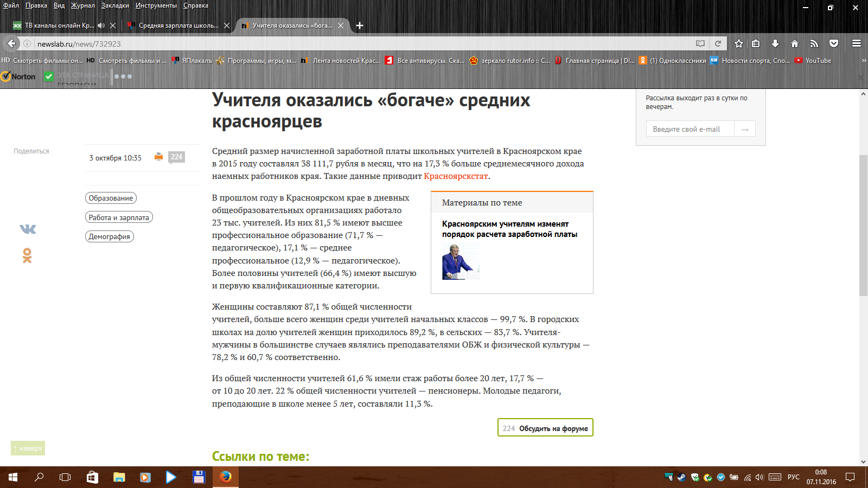Viewport: 868px width, 488px height.
Task: Expand the bookmarks toolbar overflow chevron
Action: [x=864, y=61]
